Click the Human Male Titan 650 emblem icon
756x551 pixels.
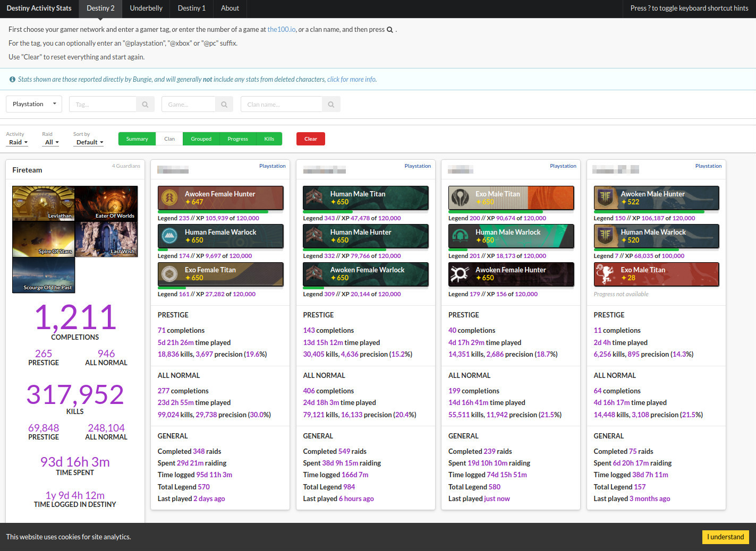(315, 198)
